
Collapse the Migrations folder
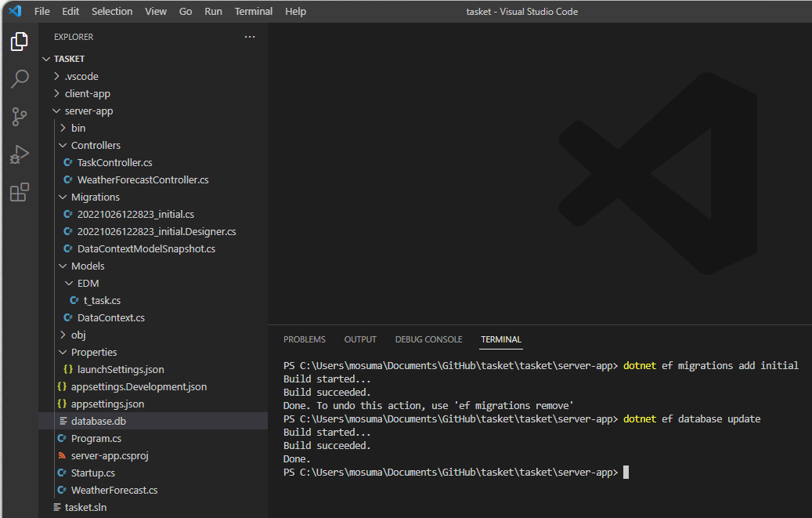pos(63,197)
